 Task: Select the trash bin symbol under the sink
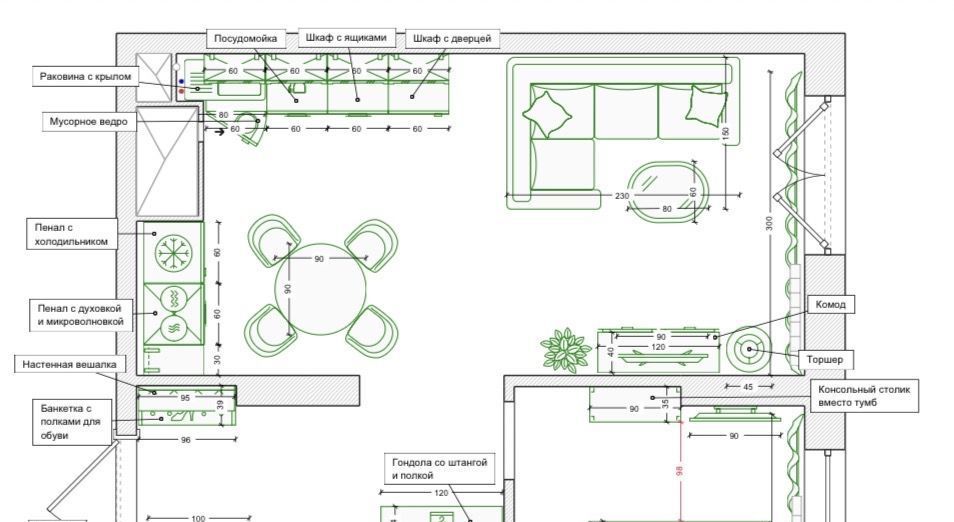click(250, 133)
